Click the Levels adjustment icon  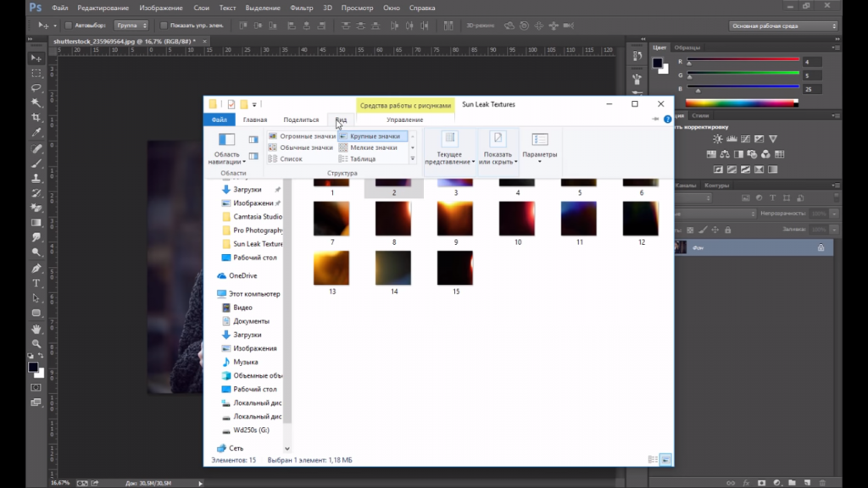click(732, 139)
